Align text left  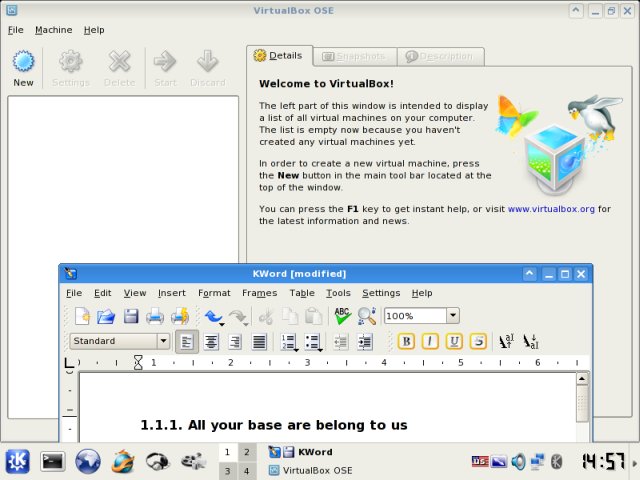pyautogui.click(x=187, y=342)
